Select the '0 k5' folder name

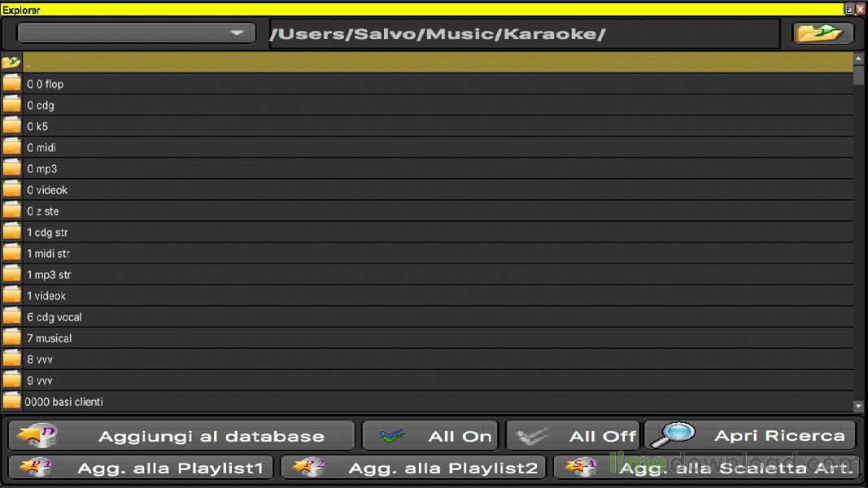pos(37,126)
